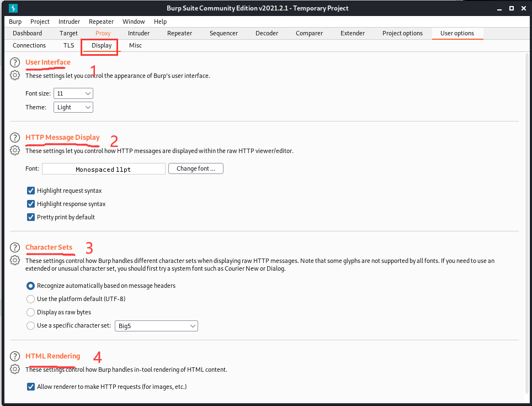Open gear options for Character Sets section
The height and width of the screenshot is (406, 532).
[x=14, y=260]
